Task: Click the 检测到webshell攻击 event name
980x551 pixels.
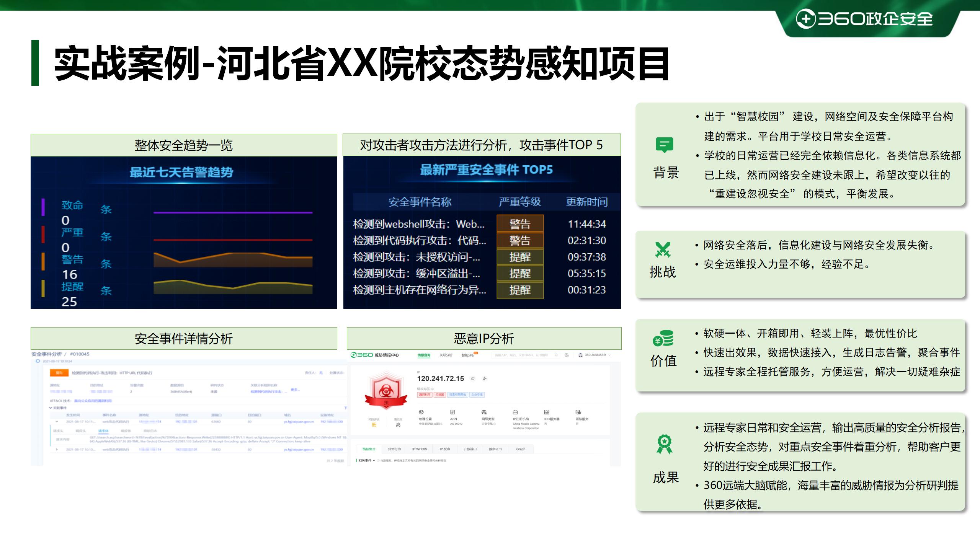Action: point(419,224)
